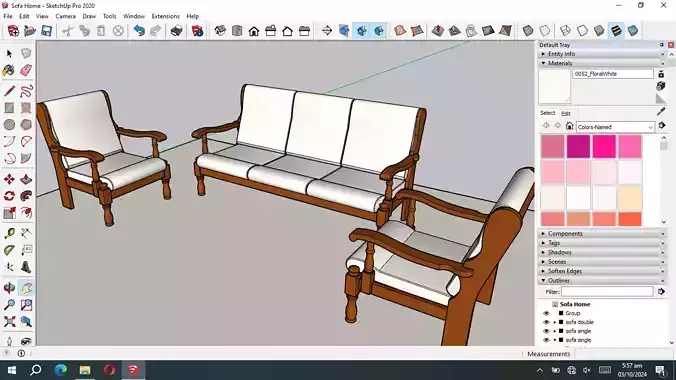Choose the Paint Bucket tool
Screen dimensions: 676x380
[x=9, y=70]
